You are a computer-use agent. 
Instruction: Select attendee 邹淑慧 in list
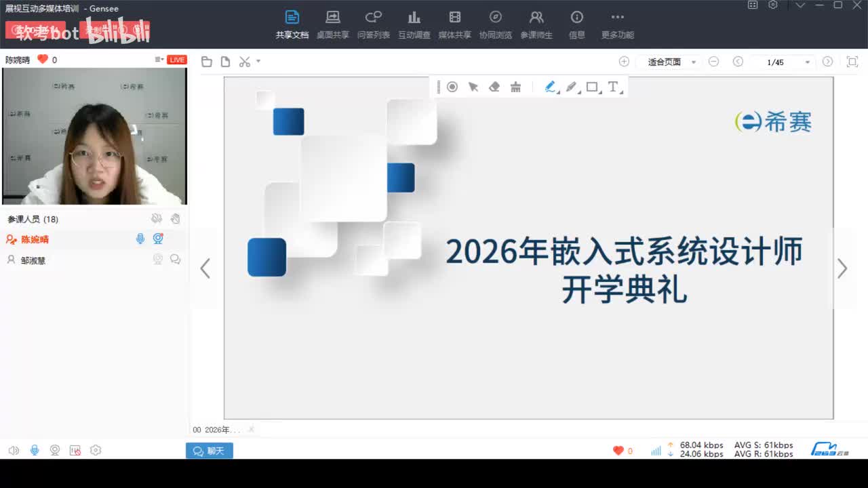94,260
